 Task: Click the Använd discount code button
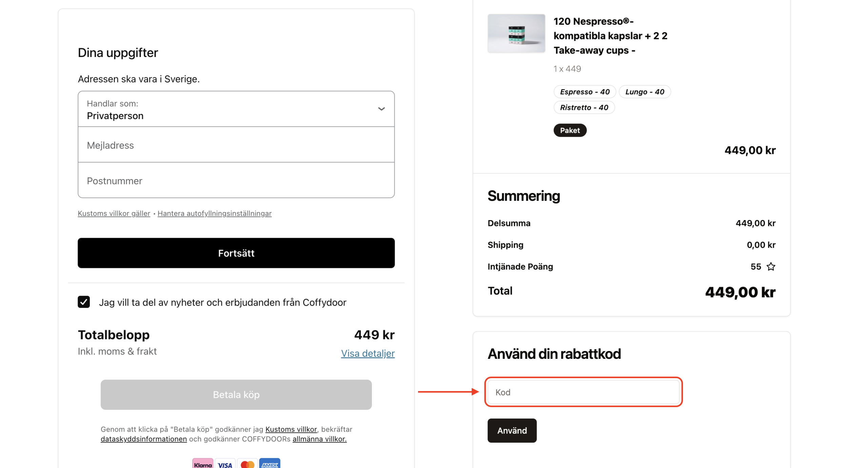512,430
